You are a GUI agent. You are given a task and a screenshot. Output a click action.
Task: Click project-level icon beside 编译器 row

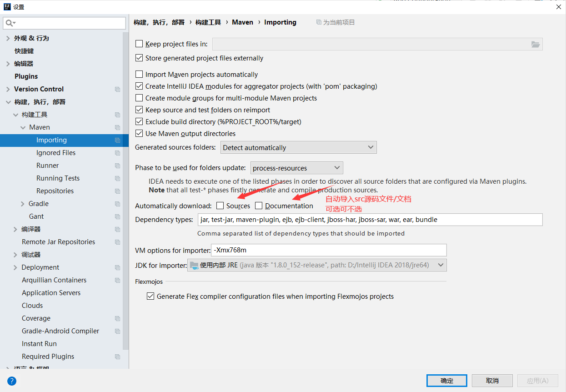coord(117,229)
